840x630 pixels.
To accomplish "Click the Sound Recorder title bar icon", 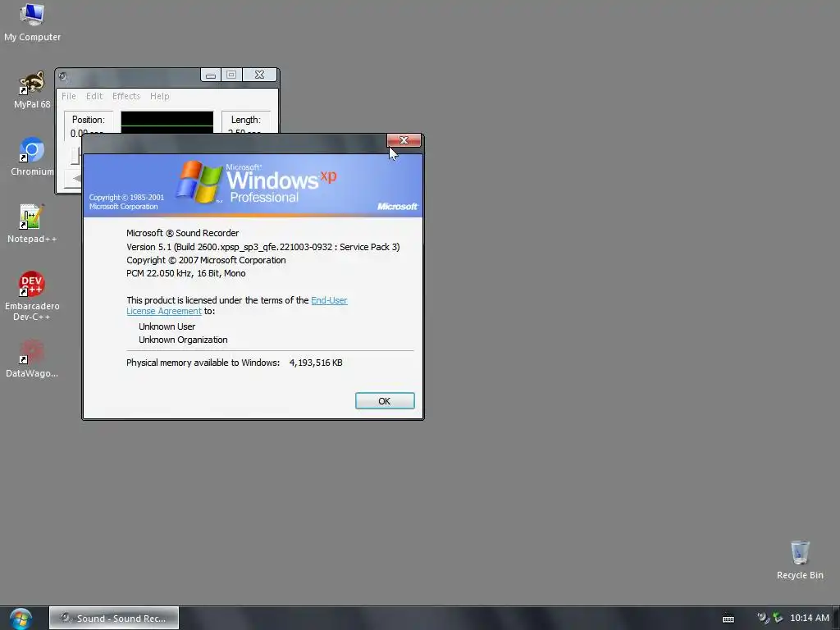I will pos(63,76).
